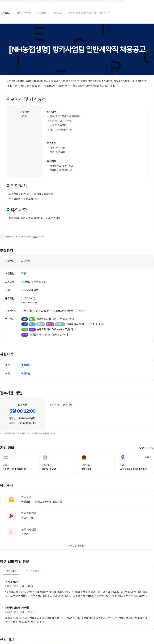154x644 pixels.
Task: Select the 합격자소서 tab
Action: (11, 571)
